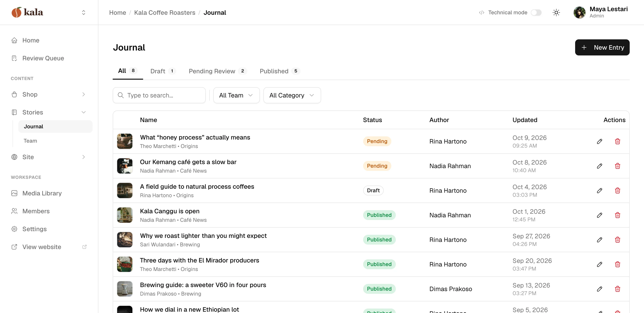Open the kala workspace switcher
This screenshot has height=313, width=644.
pyautogui.click(x=83, y=13)
